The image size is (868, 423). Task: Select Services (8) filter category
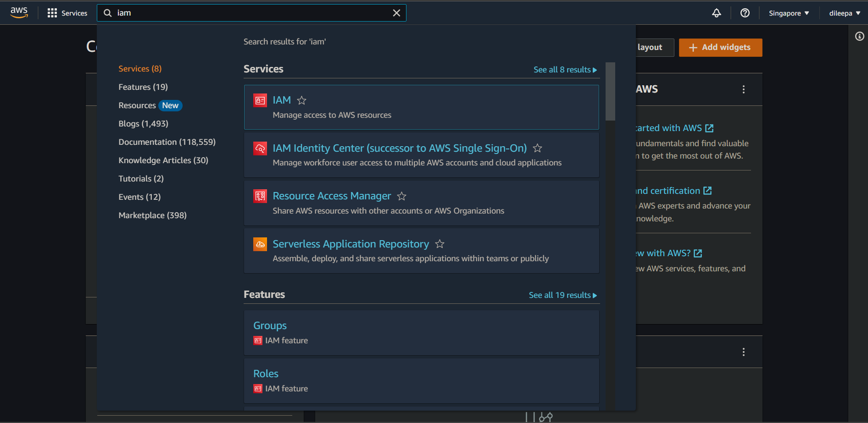click(x=140, y=69)
